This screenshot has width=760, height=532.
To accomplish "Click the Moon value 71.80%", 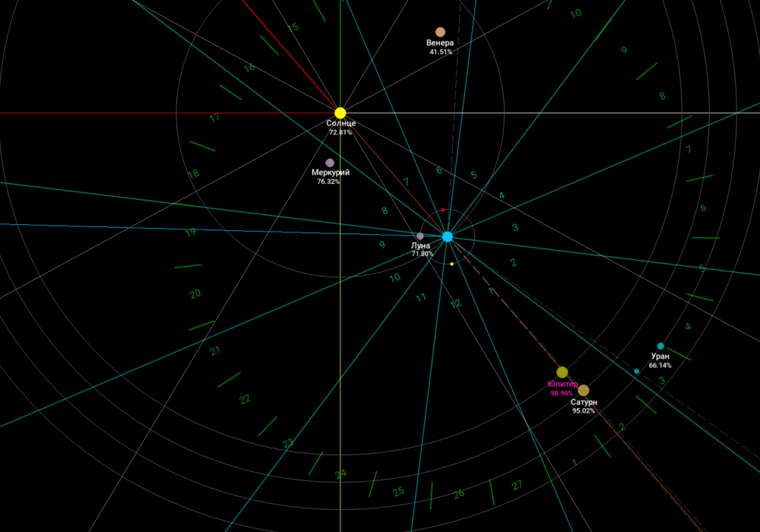I will point(422,254).
